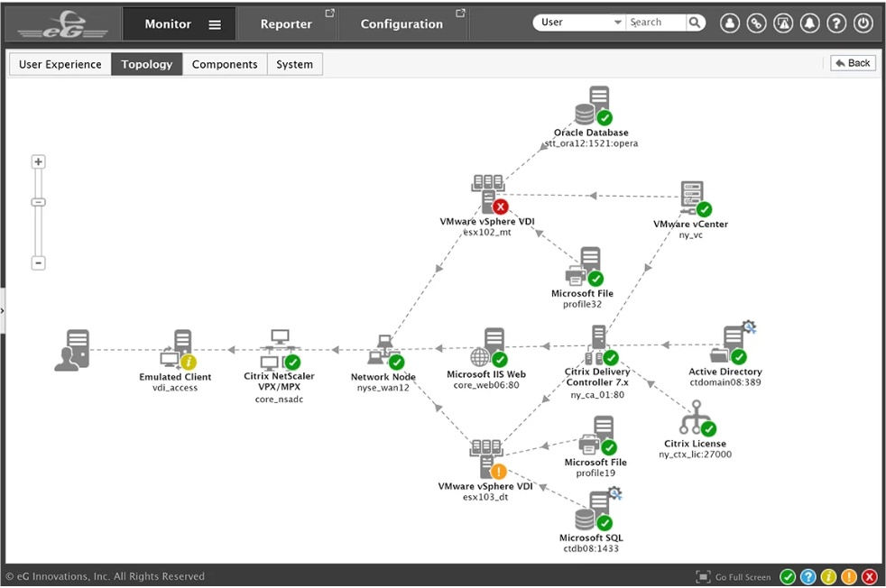Viewport: 886px width, 588px height.
Task: Open the User search type dropdown
Action: (578, 23)
